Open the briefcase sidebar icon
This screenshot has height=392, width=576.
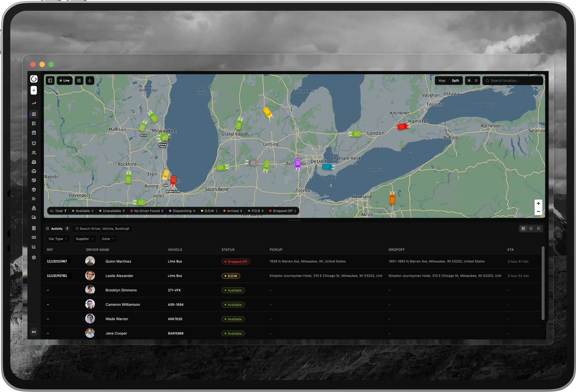(34, 171)
